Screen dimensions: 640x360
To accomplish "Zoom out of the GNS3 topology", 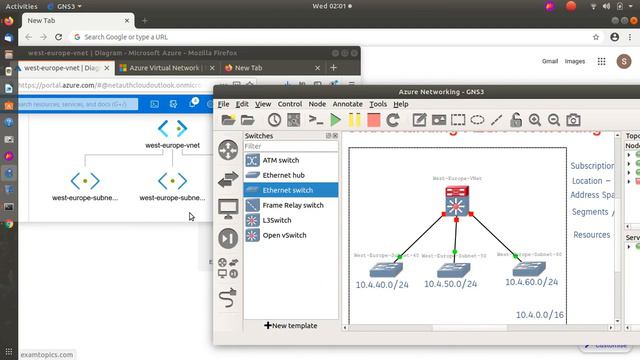I will coord(554,120).
